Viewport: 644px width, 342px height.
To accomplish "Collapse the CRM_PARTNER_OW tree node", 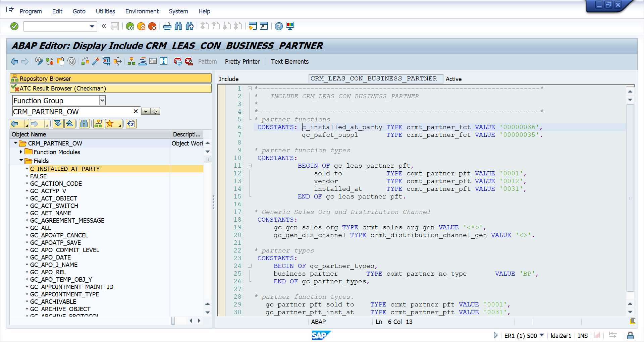I will (15, 143).
